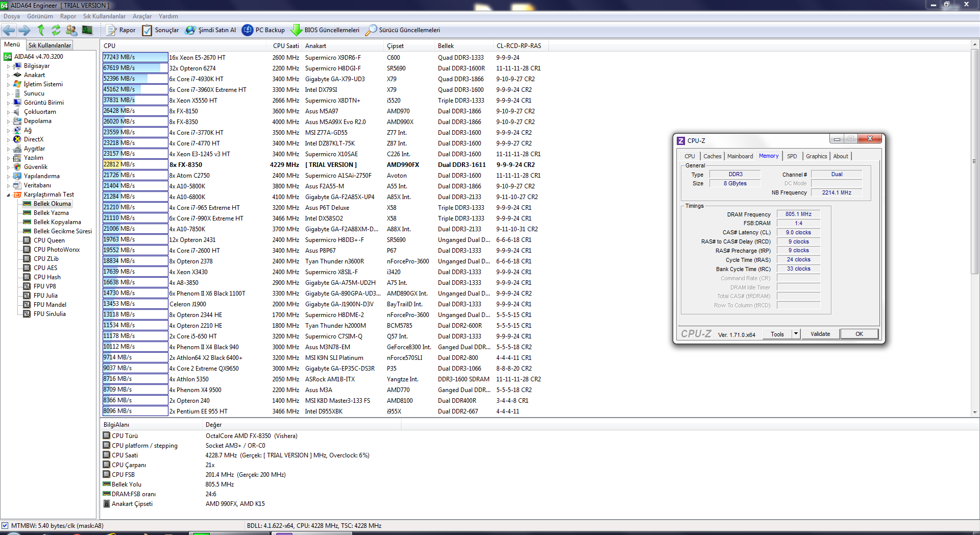Open the Dosya menu
Screen dimensions: 980x535
pos(12,16)
